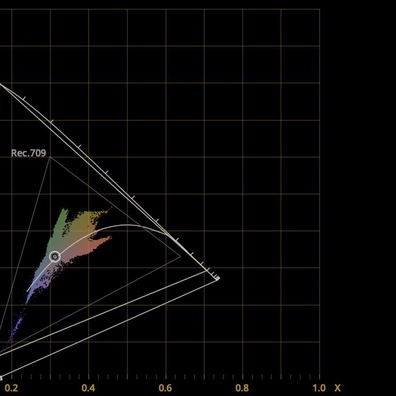Select the Rec.709 red primary vertex
396x396 pixels.
coord(180,257)
